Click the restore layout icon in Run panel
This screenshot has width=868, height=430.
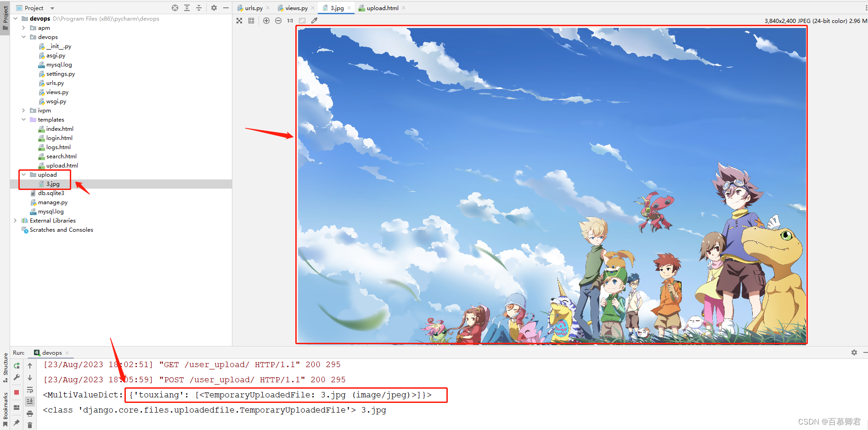click(17, 408)
